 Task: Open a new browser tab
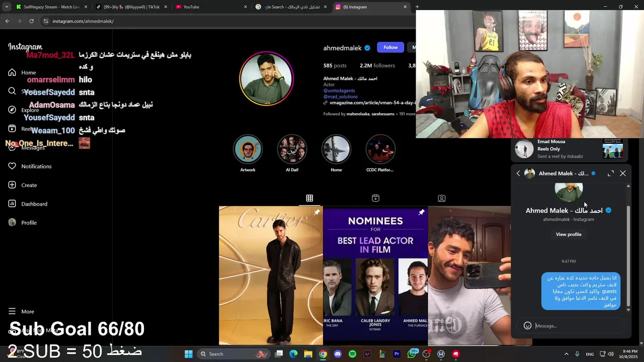coord(417,7)
